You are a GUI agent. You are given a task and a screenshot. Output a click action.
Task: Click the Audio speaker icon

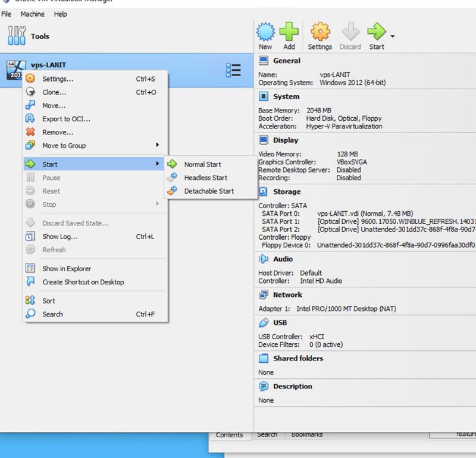coord(263,259)
